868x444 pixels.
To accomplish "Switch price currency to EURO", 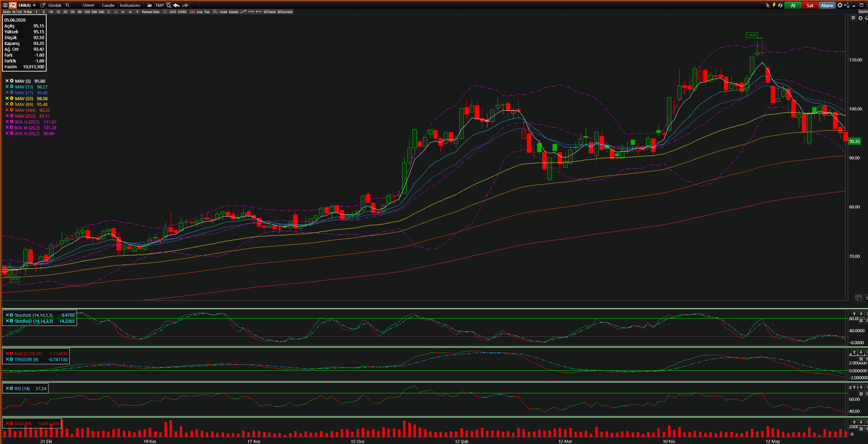I will (182, 12).
